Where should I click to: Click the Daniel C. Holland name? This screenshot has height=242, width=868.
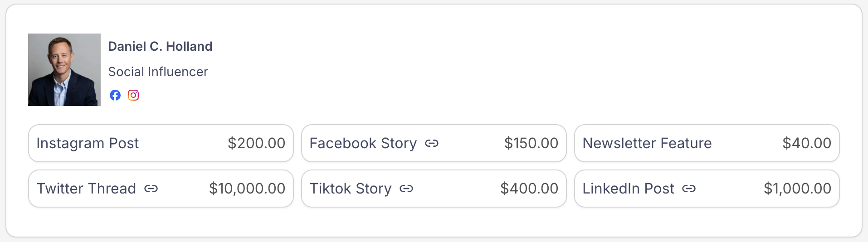pos(160,46)
